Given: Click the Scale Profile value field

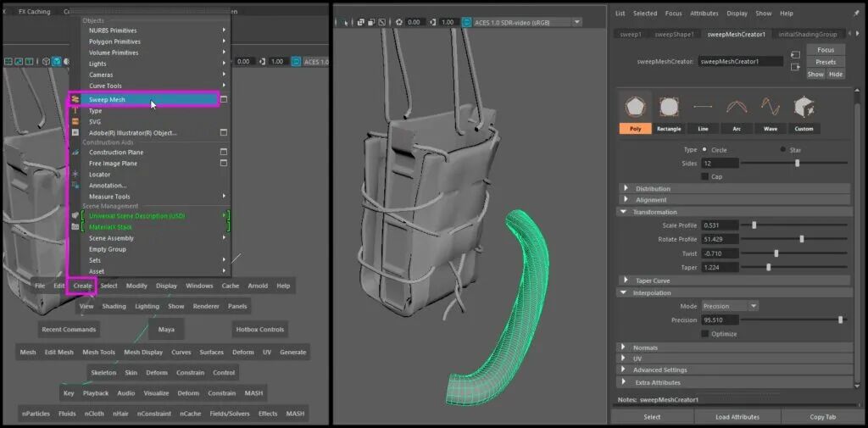Looking at the screenshot, I should (720, 225).
